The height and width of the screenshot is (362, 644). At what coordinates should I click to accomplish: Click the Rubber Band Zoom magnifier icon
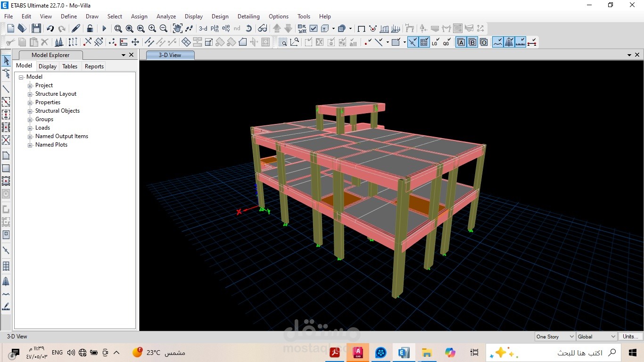[x=118, y=29]
